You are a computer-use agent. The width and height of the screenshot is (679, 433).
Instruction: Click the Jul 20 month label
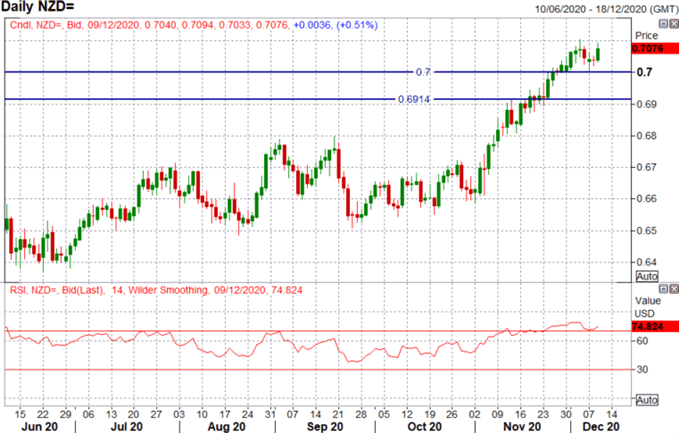[127, 427]
